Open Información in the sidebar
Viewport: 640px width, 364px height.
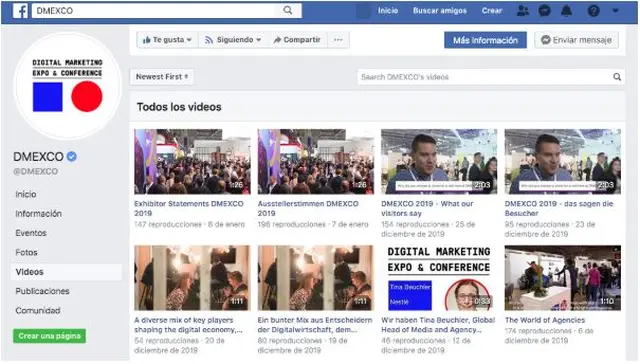point(38,213)
